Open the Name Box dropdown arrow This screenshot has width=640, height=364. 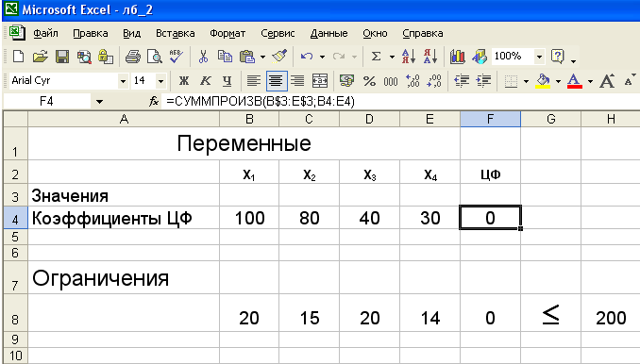pyautogui.click(x=99, y=102)
